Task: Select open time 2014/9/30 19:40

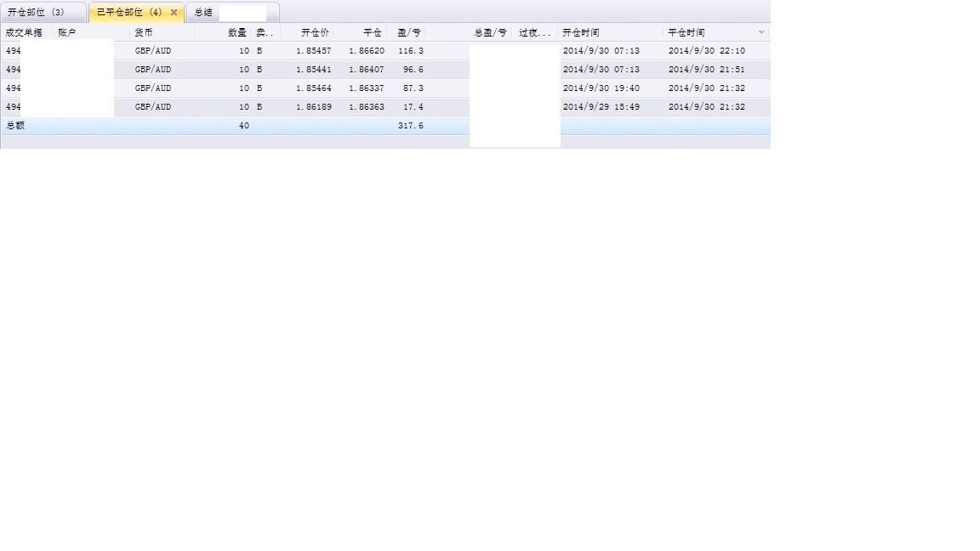Action: coord(601,88)
